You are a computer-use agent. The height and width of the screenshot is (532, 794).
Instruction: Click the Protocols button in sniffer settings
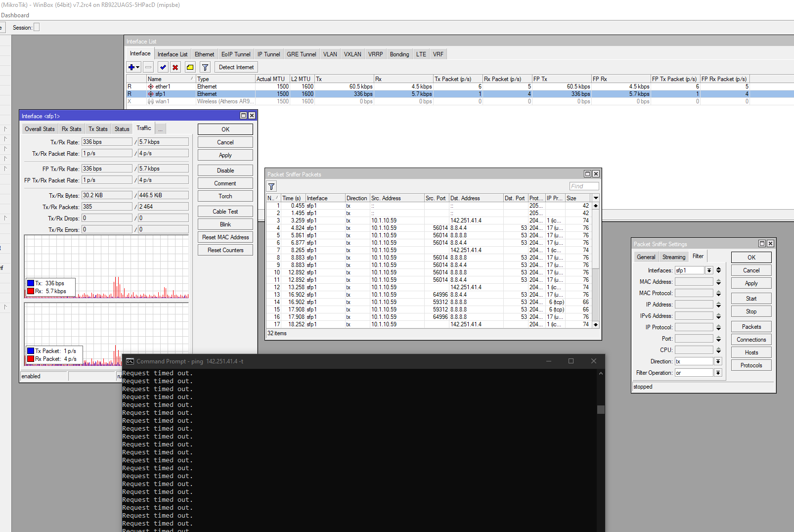(751, 365)
